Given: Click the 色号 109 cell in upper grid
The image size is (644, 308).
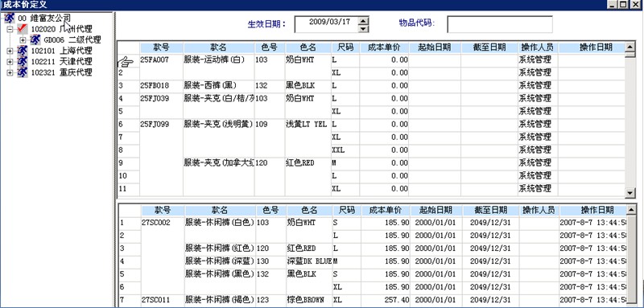Looking at the screenshot, I should [270, 125].
